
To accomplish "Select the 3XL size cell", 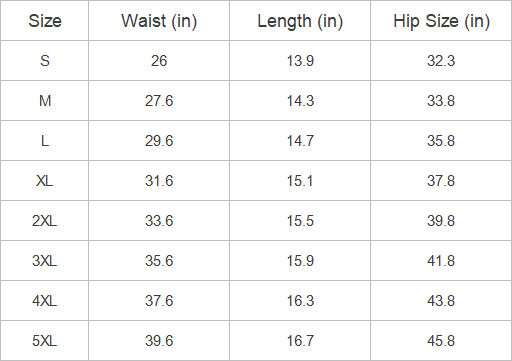I will (x=45, y=261).
